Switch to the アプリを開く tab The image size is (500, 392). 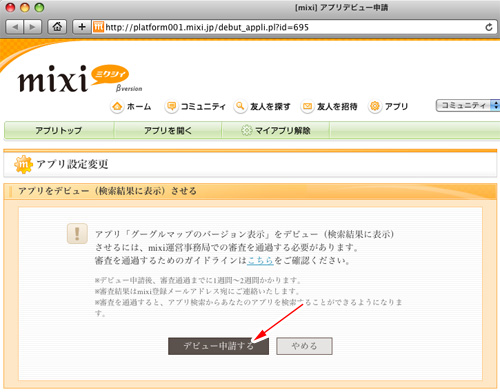tap(168, 130)
